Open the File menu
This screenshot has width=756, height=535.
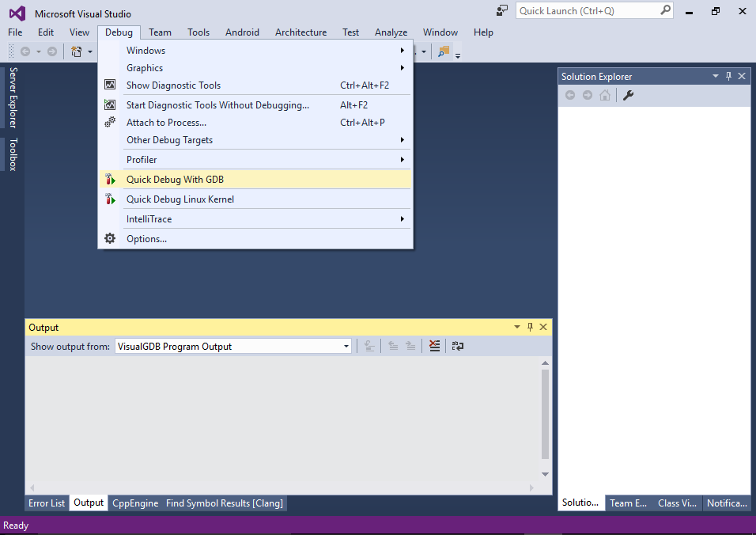coord(15,32)
